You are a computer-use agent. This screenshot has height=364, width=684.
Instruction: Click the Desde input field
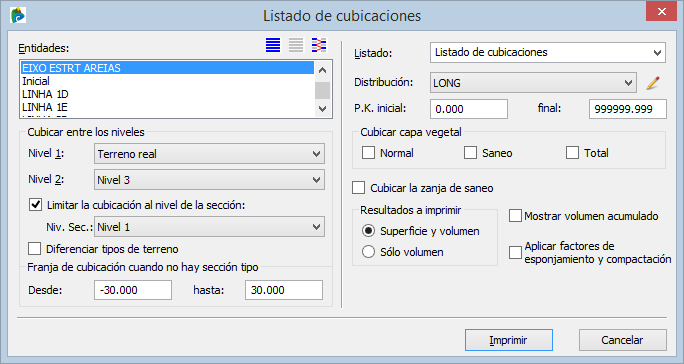point(133,290)
